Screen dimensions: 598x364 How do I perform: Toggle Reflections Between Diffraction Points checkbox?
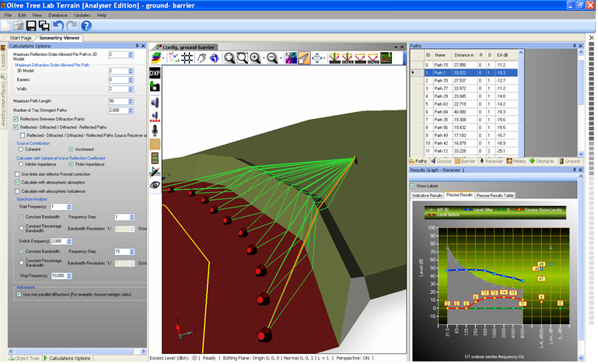pyautogui.click(x=16, y=119)
